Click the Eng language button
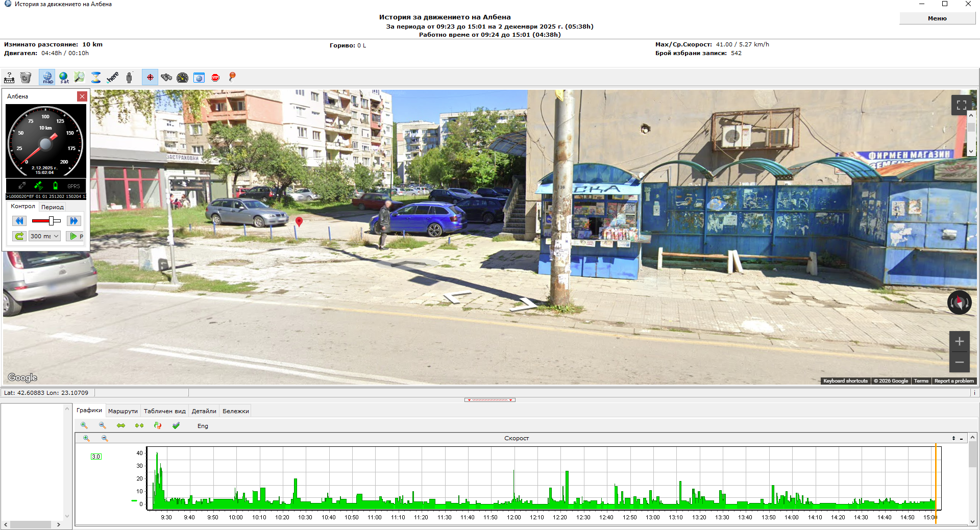Image resolution: width=980 pixels, height=530 pixels. click(203, 426)
